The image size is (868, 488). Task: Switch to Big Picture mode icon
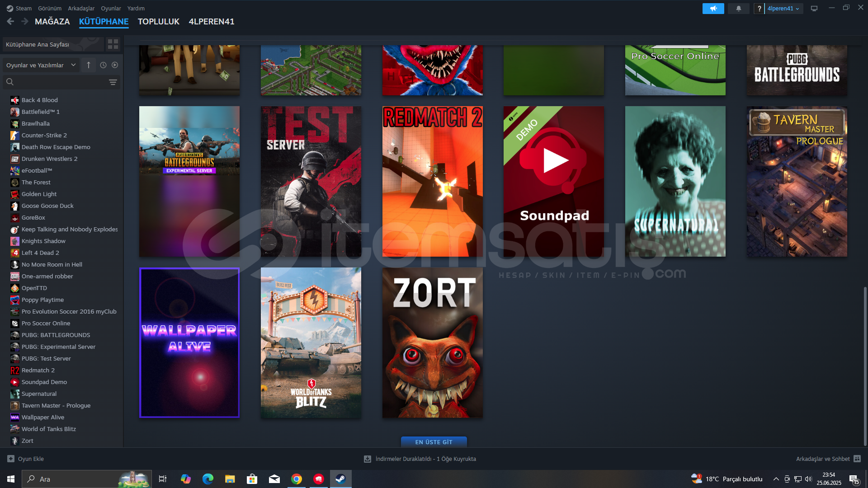coord(814,9)
